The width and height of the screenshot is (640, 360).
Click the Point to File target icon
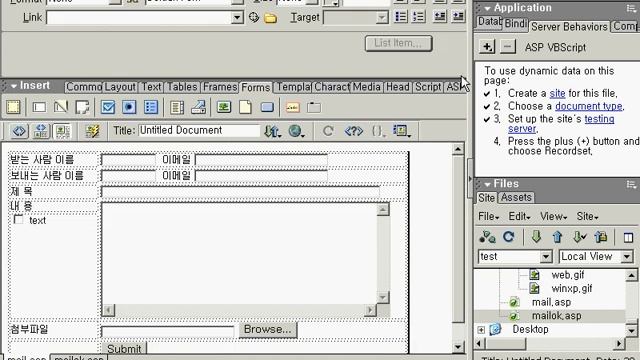[x=253, y=17]
